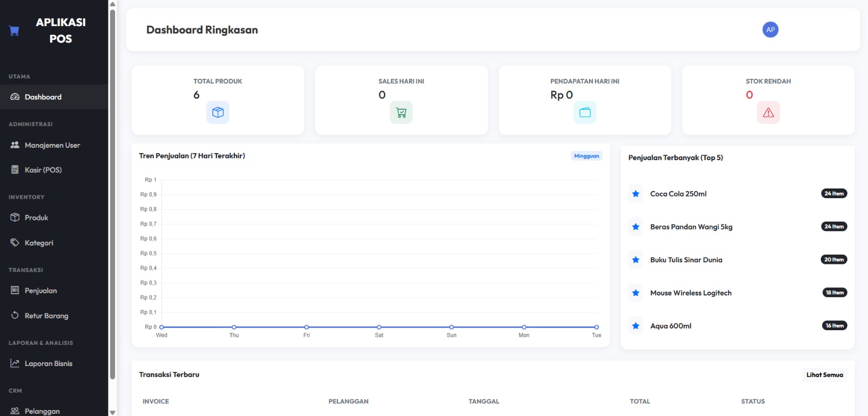The image size is (868, 416).
Task: Click the Lihat Semua button
Action: [x=825, y=375]
